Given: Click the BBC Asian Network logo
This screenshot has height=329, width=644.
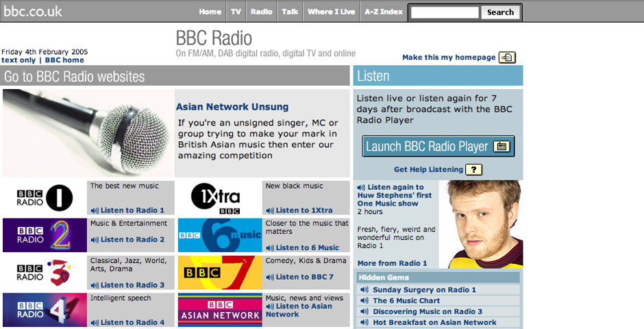Looking at the screenshot, I should (x=220, y=310).
